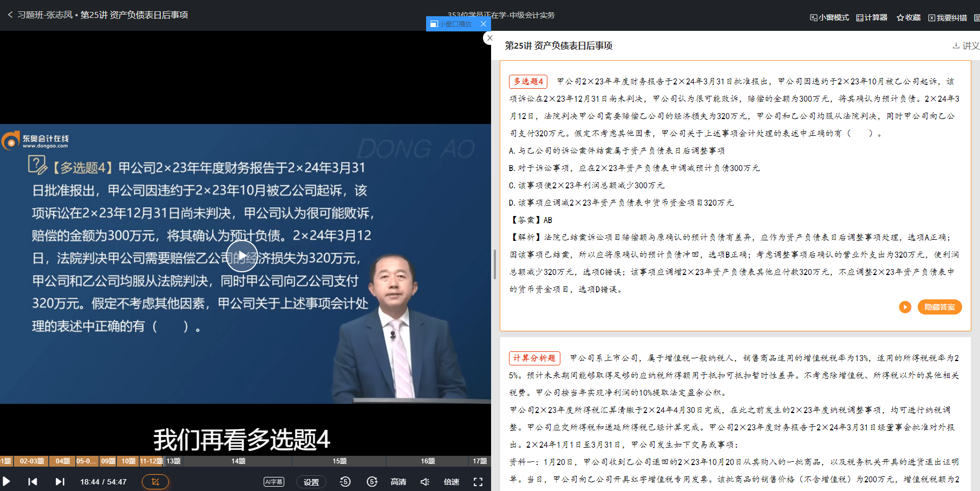
Task: Switch to 小窗模式 small window mode
Action: (x=829, y=18)
